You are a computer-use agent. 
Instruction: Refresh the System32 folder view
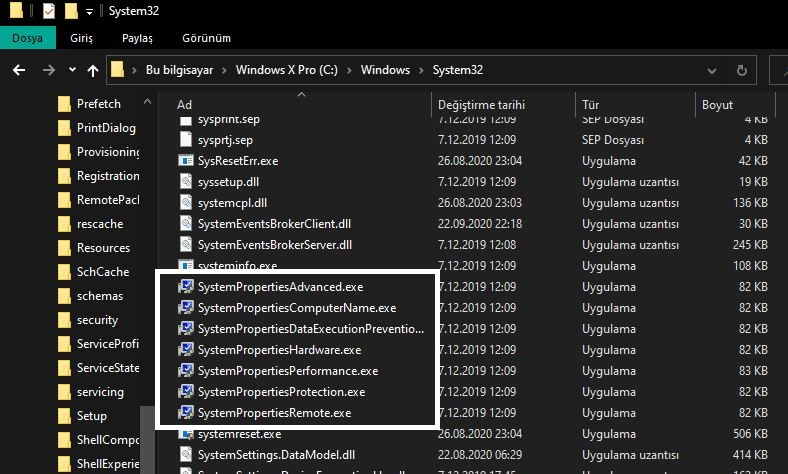click(742, 70)
